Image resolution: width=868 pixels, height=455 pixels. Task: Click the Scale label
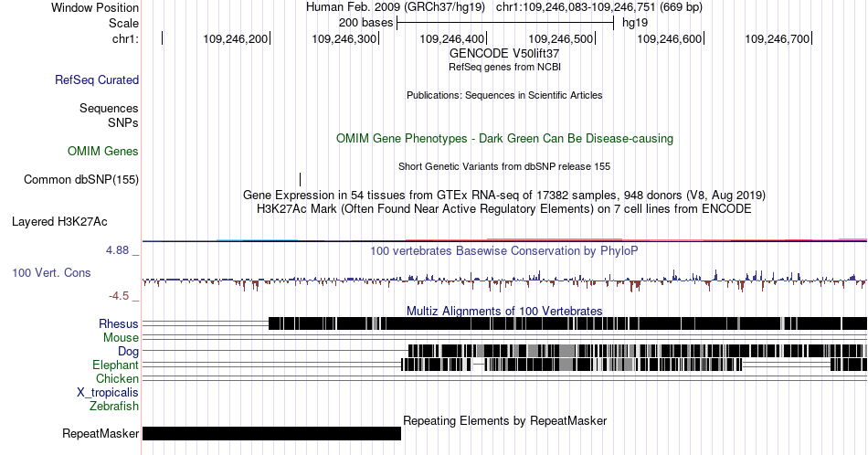point(123,23)
